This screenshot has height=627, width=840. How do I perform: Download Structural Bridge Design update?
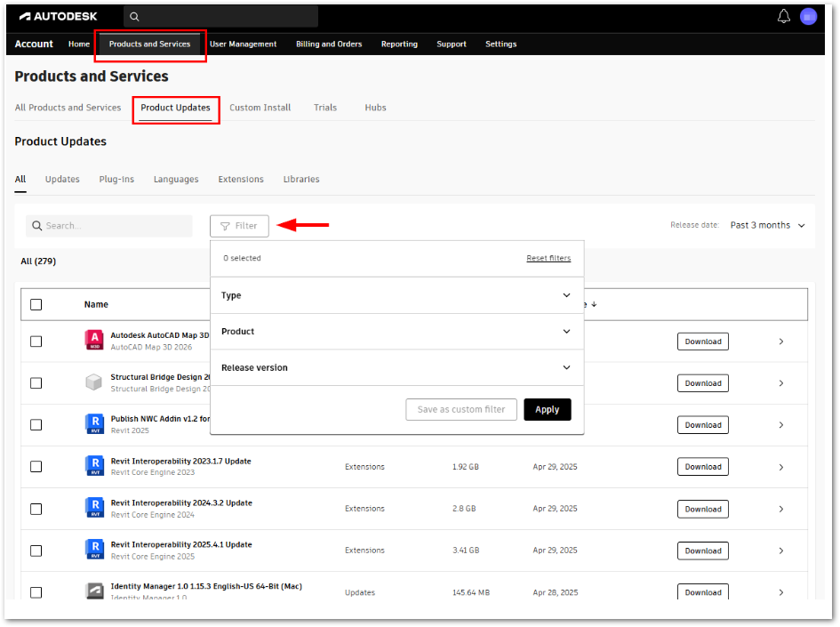tap(703, 383)
